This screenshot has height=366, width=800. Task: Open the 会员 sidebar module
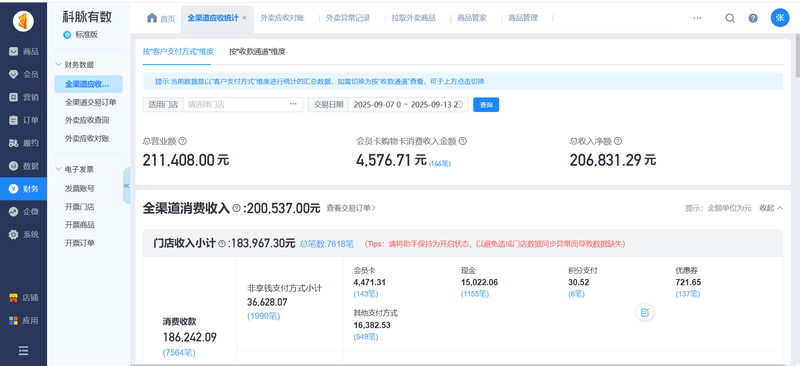click(23, 75)
